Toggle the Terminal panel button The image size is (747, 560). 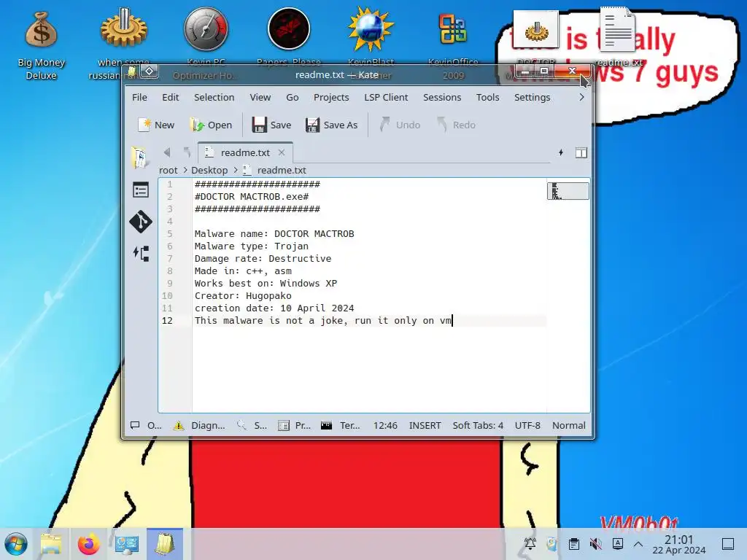(340, 425)
